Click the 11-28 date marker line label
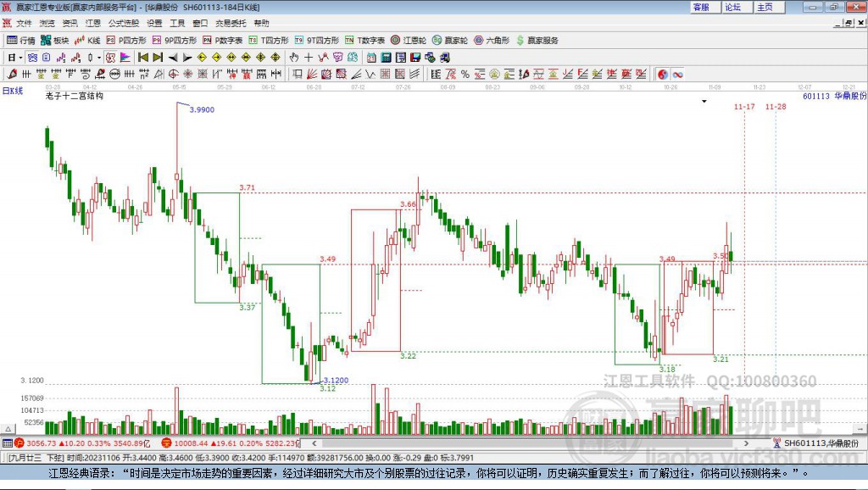Screen dimensions: 868x490 (x=776, y=106)
